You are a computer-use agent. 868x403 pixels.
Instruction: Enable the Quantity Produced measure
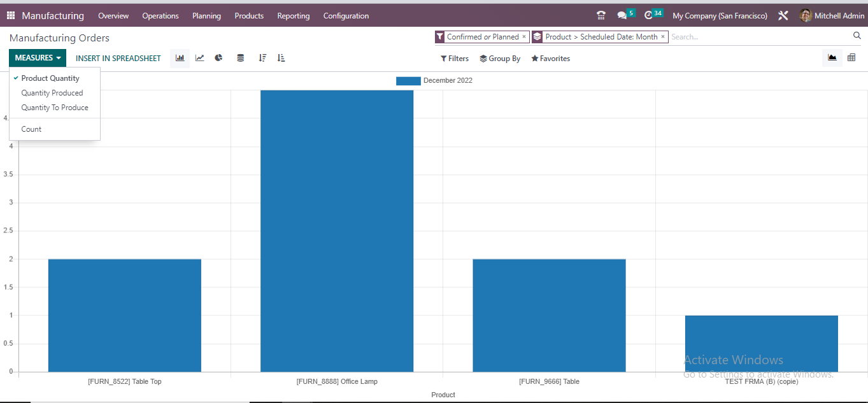(53, 92)
